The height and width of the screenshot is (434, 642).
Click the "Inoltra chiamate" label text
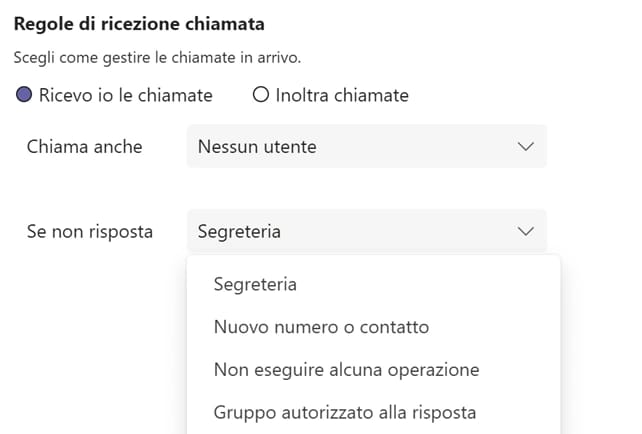tap(341, 96)
